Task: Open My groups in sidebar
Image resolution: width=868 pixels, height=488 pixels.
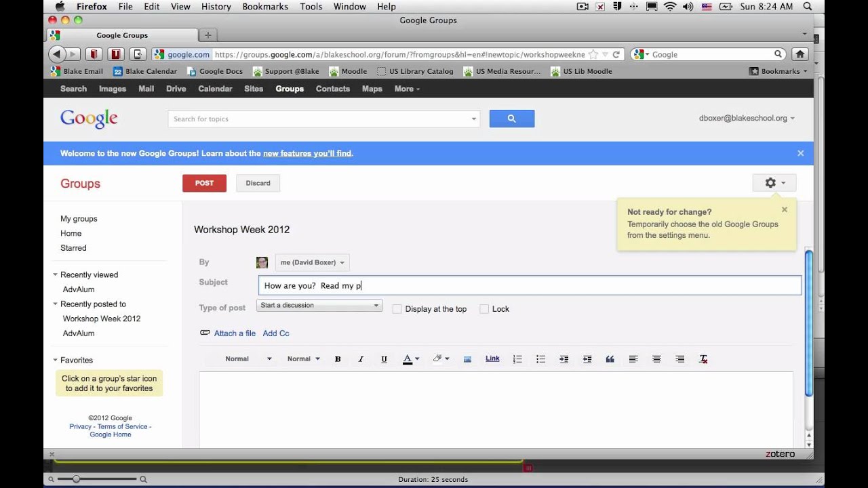Action: tap(79, 219)
